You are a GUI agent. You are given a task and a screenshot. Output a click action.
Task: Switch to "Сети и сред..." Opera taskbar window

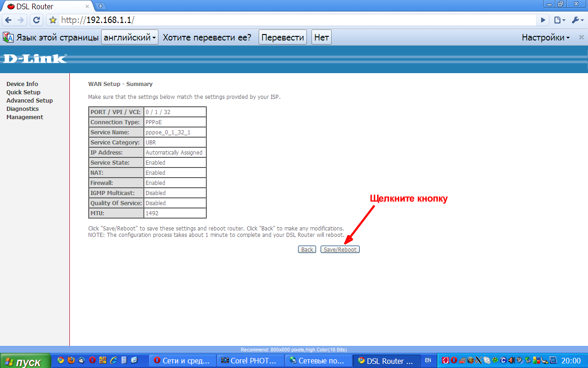(x=183, y=361)
